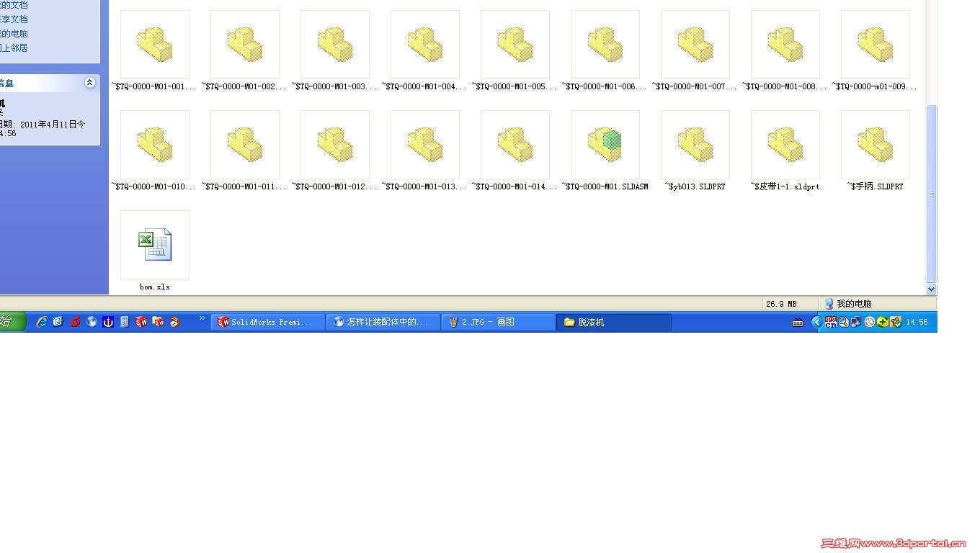Select the ~$TQ-0000-M01-005 part file
Viewport: 980px width, 553px height.
[515, 50]
